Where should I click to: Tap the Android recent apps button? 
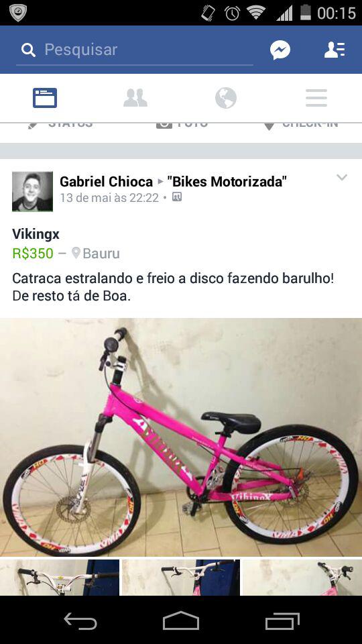[282, 621]
